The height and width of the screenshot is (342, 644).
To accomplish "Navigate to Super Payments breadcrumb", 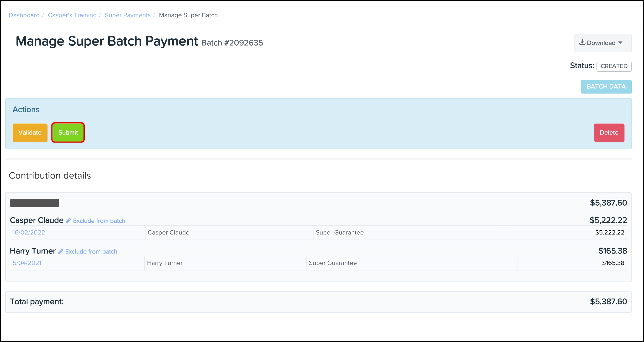I will 128,15.
